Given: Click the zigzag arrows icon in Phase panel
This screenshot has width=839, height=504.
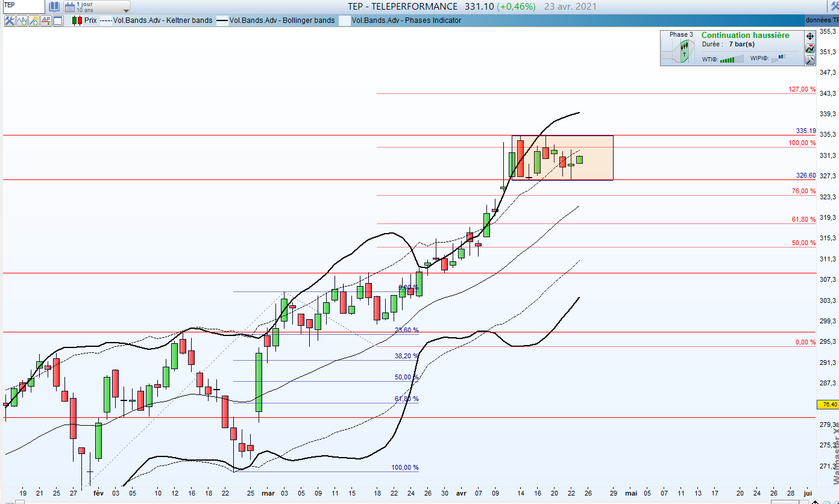Looking at the screenshot, I should click(x=809, y=48).
